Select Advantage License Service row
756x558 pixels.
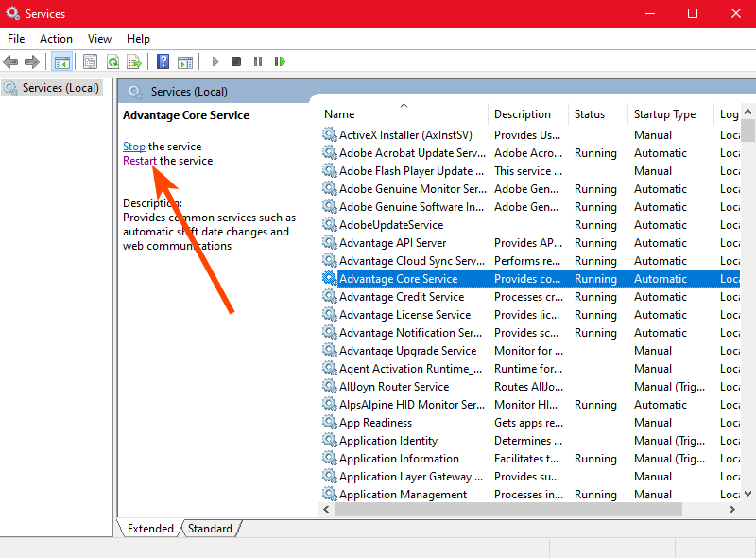(x=530, y=315)
